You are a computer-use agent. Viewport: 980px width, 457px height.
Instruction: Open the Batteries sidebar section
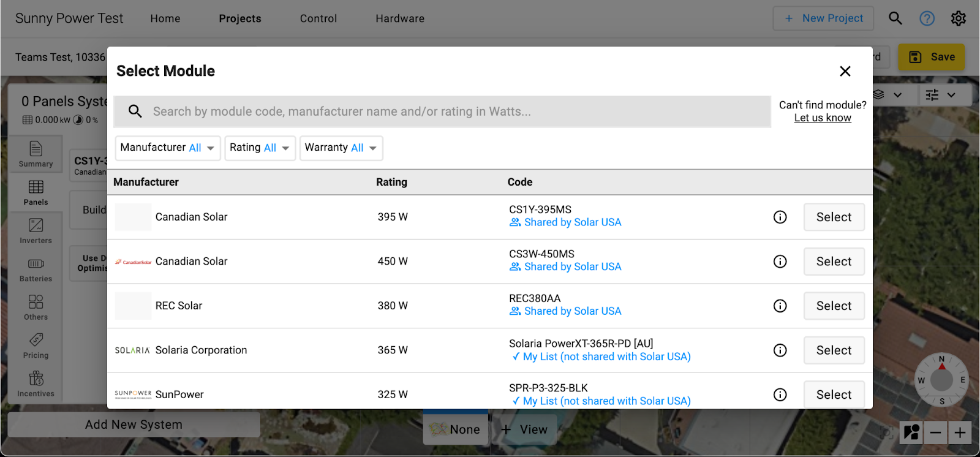point(36,270)
